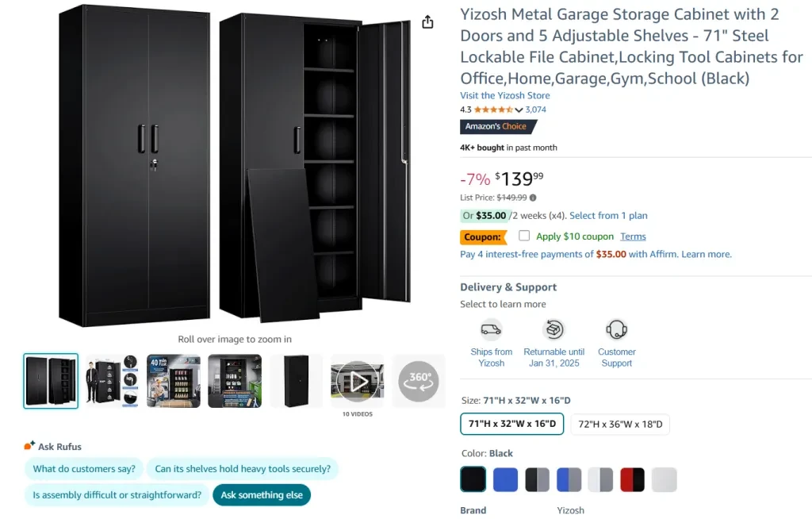The image size is (812, 519).
Task: Click Ask something else button
Action: pyautogui.click(x=262, y=495)
